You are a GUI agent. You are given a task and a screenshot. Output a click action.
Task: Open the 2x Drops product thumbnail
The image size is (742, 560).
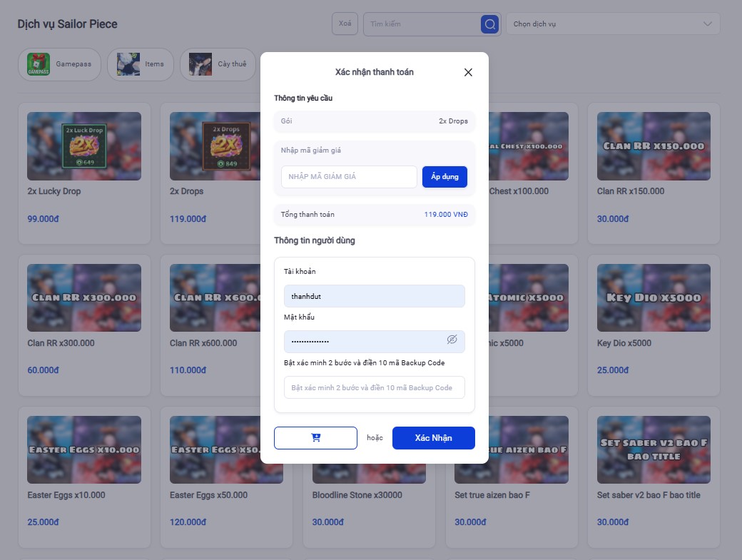[215, 146]
